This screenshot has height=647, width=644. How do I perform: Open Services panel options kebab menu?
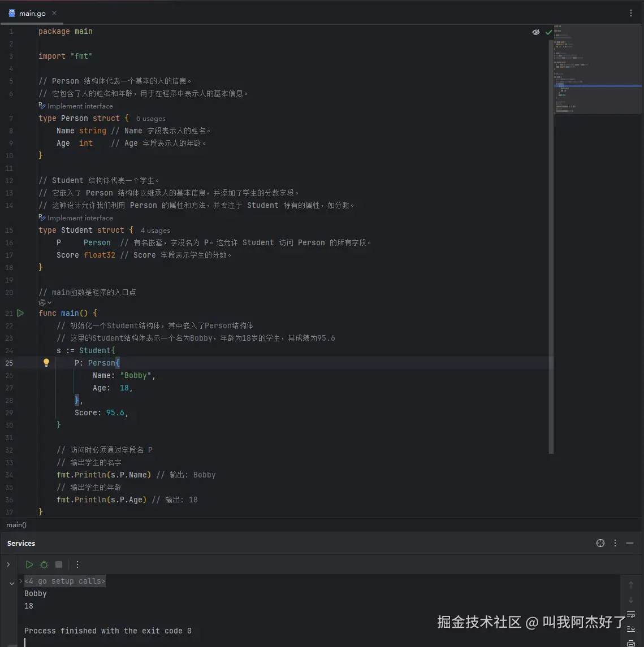tap(615, 544)
